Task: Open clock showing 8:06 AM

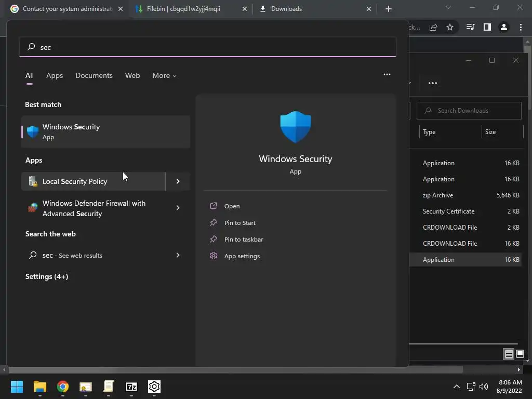Action: click(509, 387)
